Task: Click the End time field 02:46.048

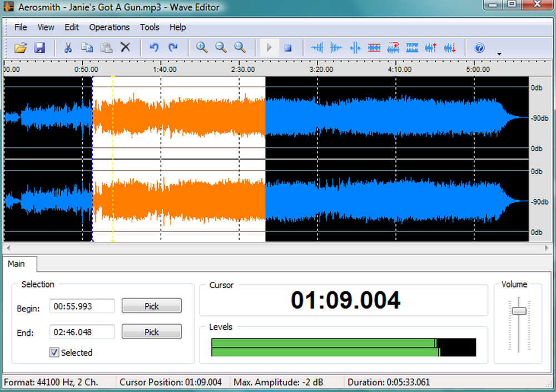Action: click(x=82, y=332)
